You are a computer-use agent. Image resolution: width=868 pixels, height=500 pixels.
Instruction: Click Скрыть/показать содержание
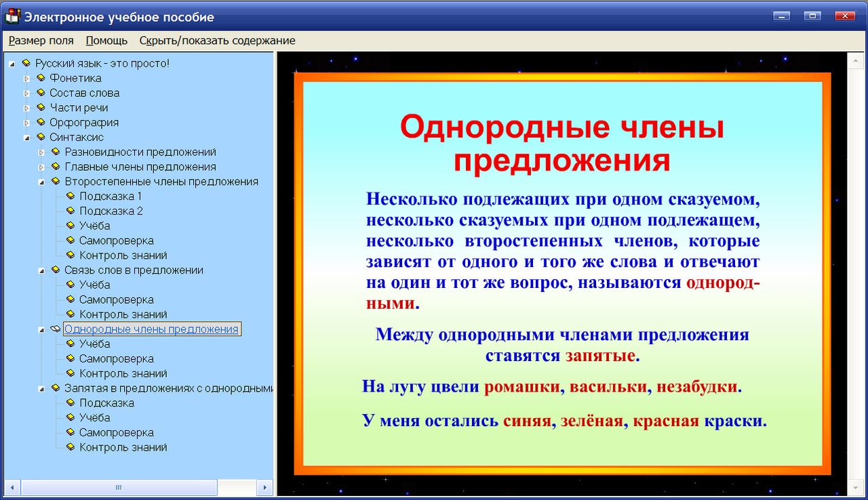coord(217,40)
